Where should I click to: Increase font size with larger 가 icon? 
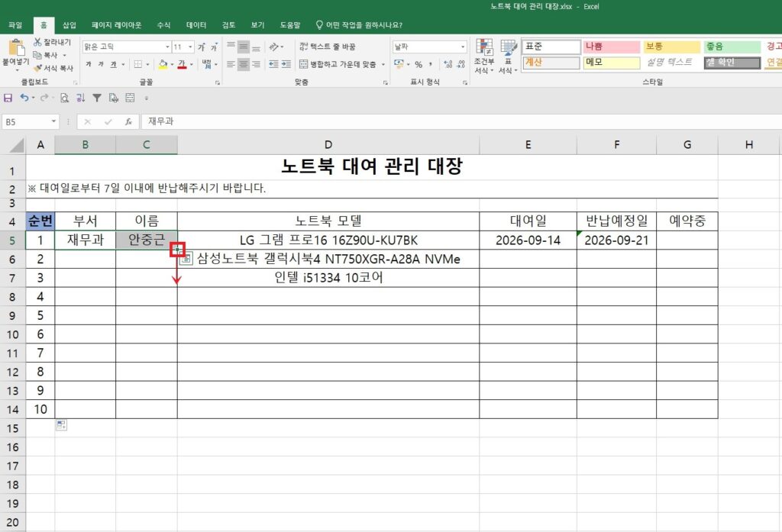pos(202,47)
